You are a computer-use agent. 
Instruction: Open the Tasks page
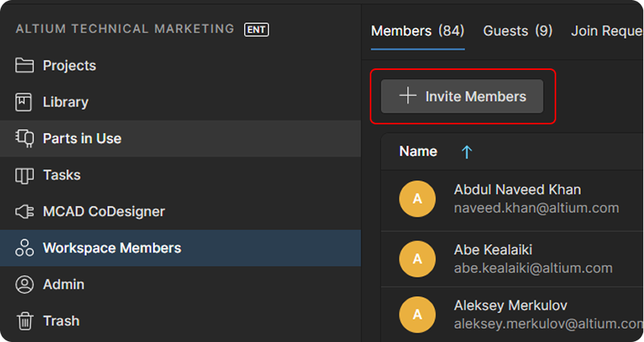tap(180, 175)
